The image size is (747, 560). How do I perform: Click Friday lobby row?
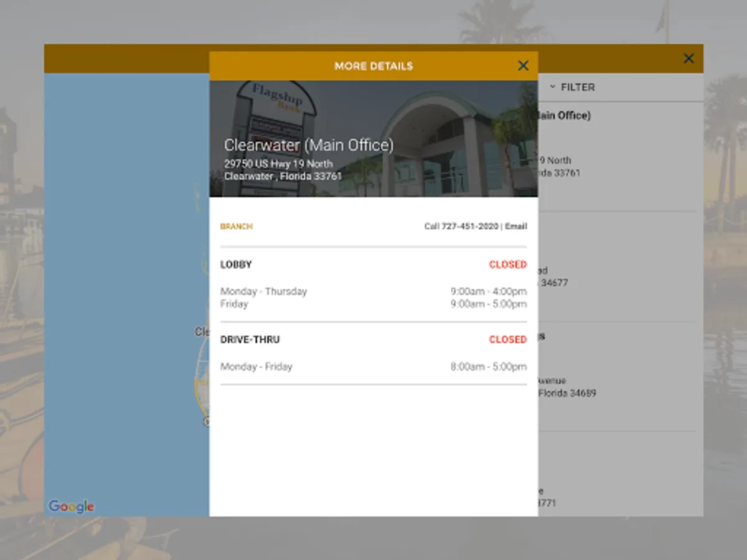click(374, 304)
